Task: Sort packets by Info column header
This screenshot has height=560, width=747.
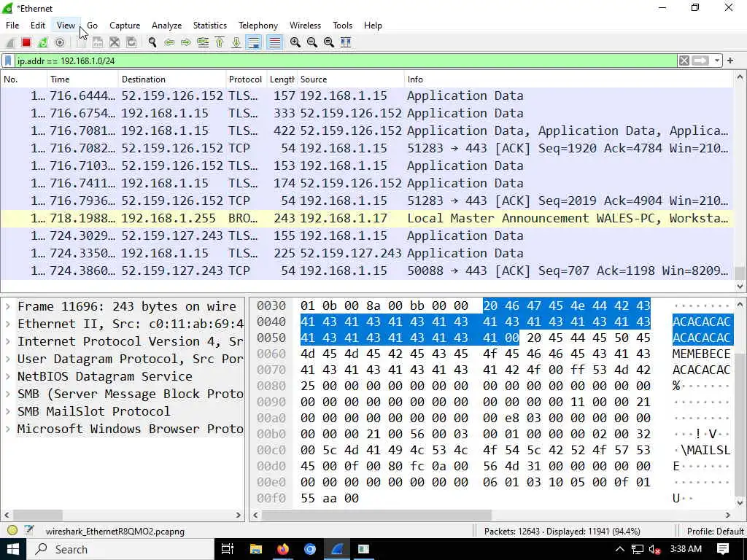Action: click(x=568, y=79)
